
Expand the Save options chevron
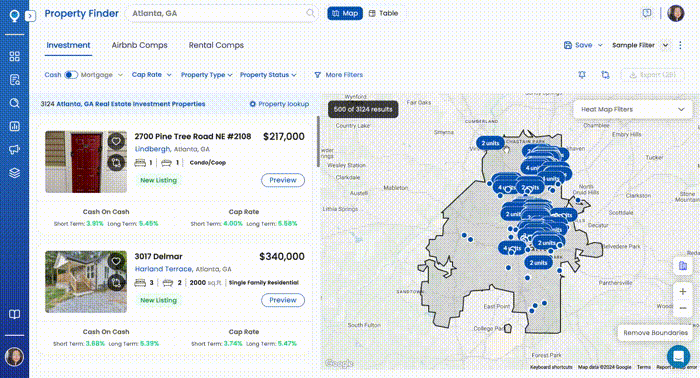coord(600,45)
